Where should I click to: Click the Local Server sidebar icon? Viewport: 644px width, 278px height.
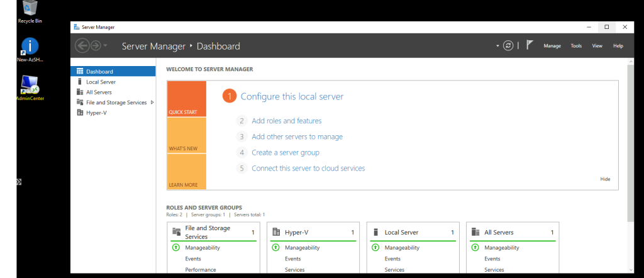(x=80, y=82)
